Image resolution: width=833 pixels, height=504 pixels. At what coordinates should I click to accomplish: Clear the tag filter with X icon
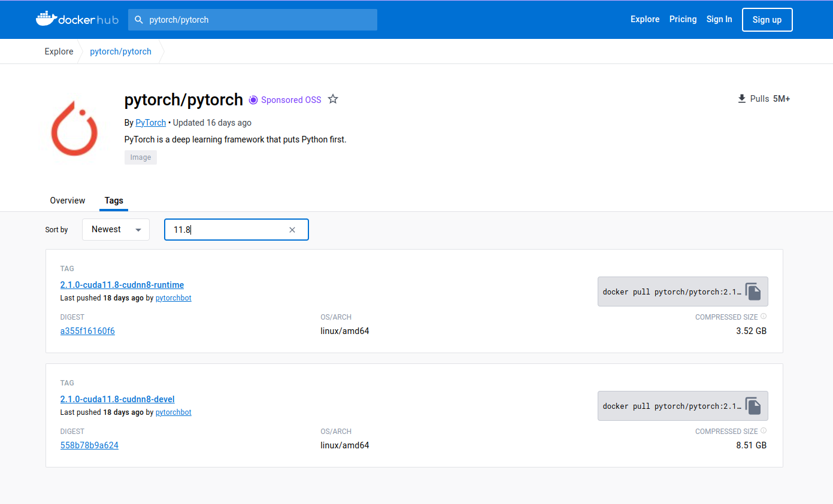292,230
